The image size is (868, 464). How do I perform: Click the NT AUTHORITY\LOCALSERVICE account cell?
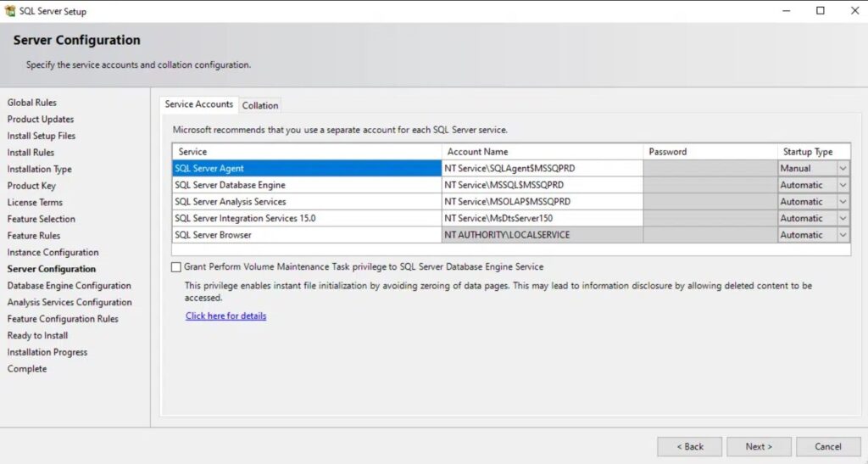[542, 235]
